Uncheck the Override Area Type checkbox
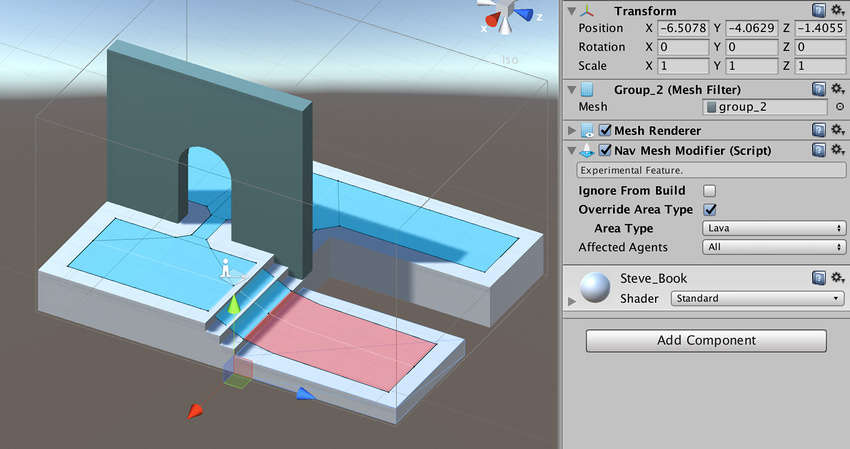Image resolution: width=850 pixels, height=449 pixels. point(710,209)
